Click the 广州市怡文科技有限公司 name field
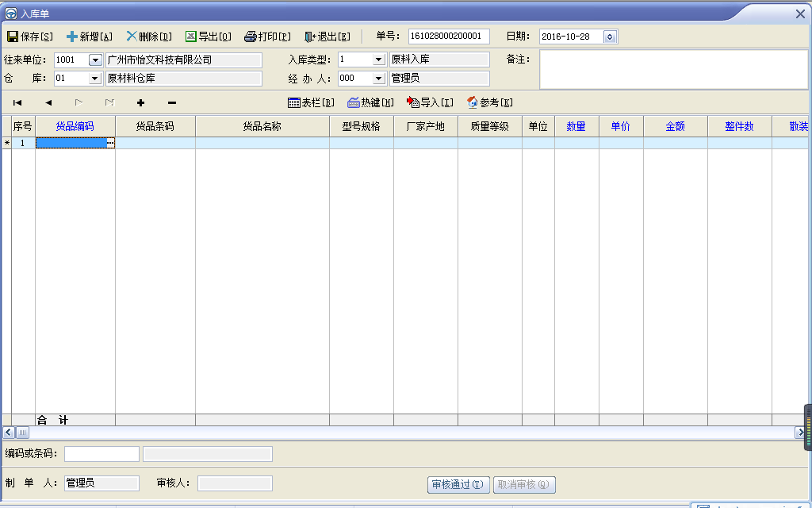Screen dimensions: 812x508 [x=184, y=60]
